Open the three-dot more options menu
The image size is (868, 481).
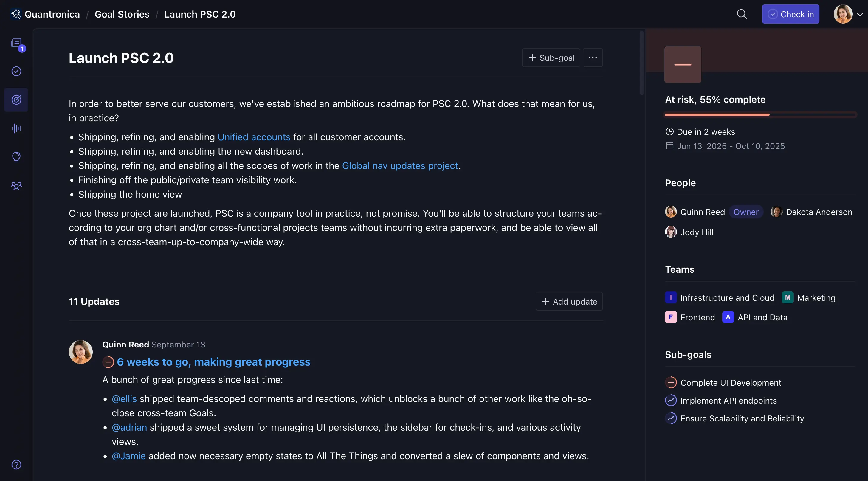click(593, 58)
